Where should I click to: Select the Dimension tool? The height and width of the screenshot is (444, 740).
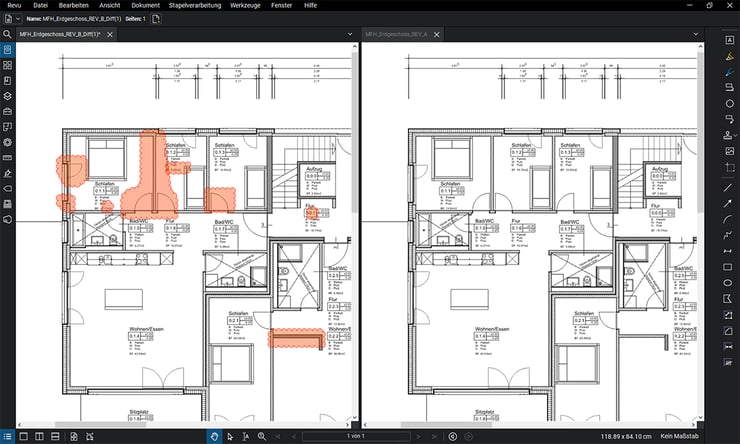[728, 251]
